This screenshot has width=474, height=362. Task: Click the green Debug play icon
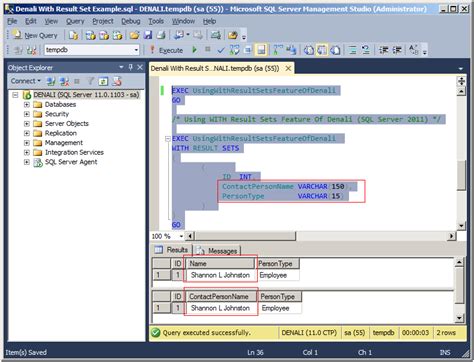pyautogui.click(x=194, y=50)
